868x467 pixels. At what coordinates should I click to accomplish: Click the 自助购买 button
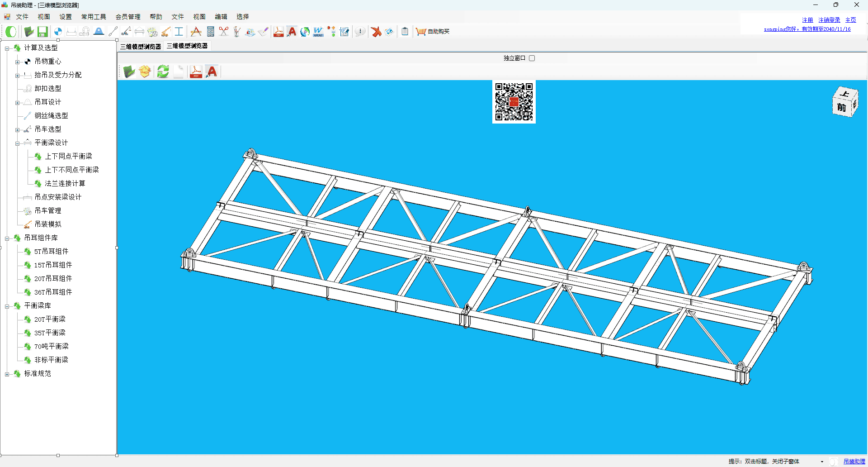433,32
